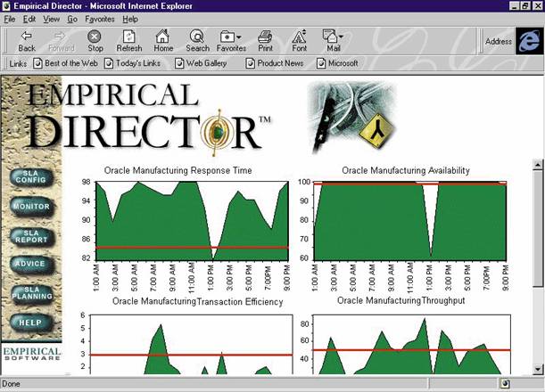Refresh the current page
Image resolution: width=545 pixels, height=392 pixels.
point(129,41)
